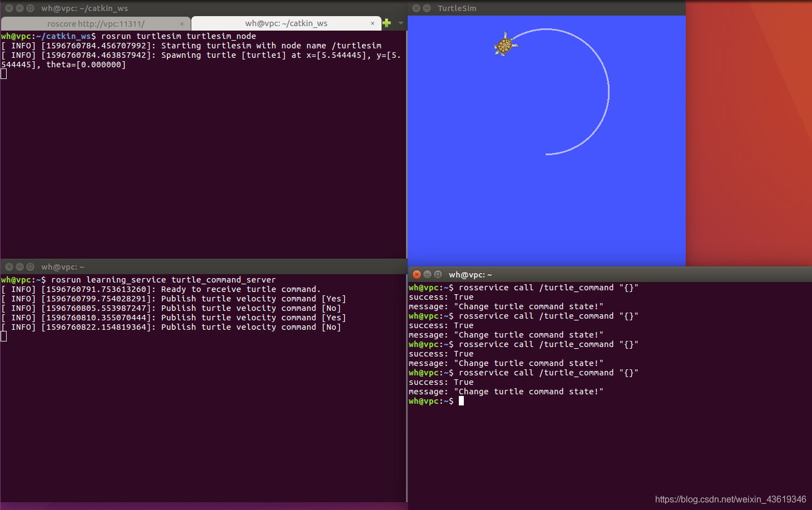
Task: Click the first 'success: True' output line
Action: click(x=441, y=297)
